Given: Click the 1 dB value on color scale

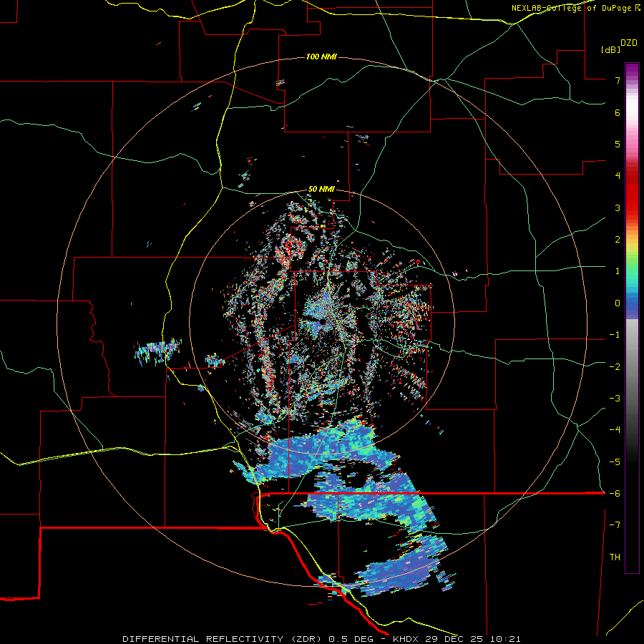Looking at the screenshot, I should [x=618, y=271].
